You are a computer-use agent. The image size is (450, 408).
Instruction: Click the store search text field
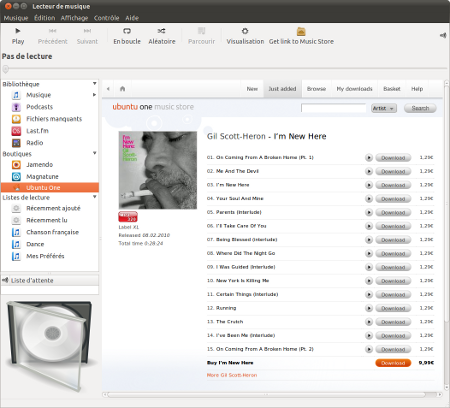(x=333, y=108)
